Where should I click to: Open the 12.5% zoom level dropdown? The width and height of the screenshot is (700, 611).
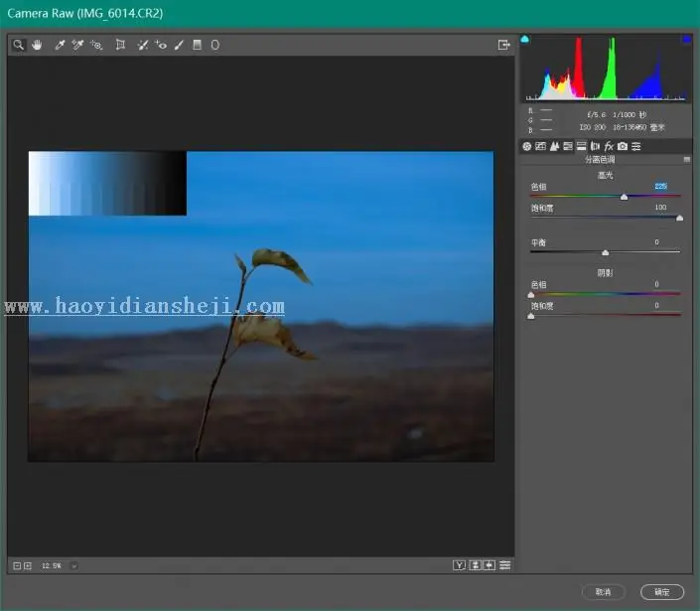[74, 566]
